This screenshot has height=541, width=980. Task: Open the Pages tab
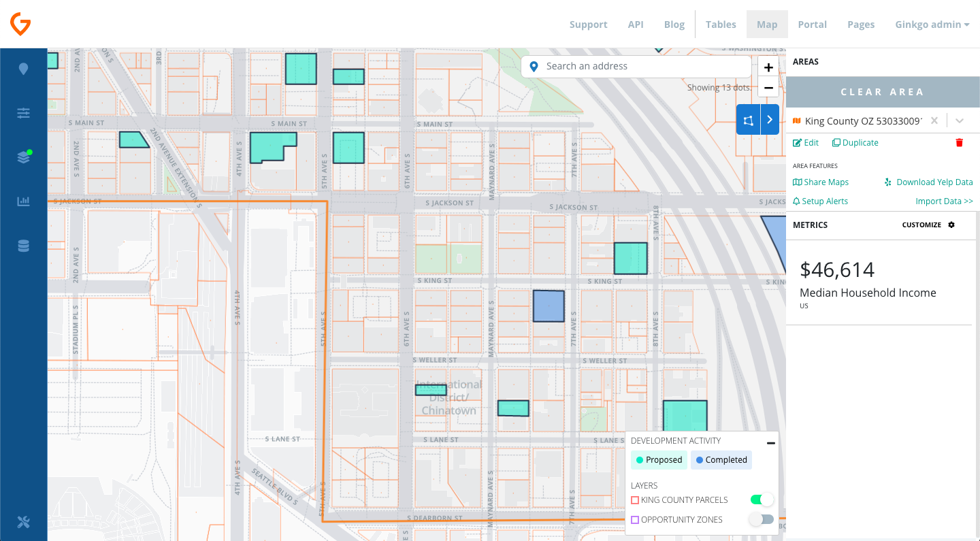pyautogui.click(x=861, y=24)
